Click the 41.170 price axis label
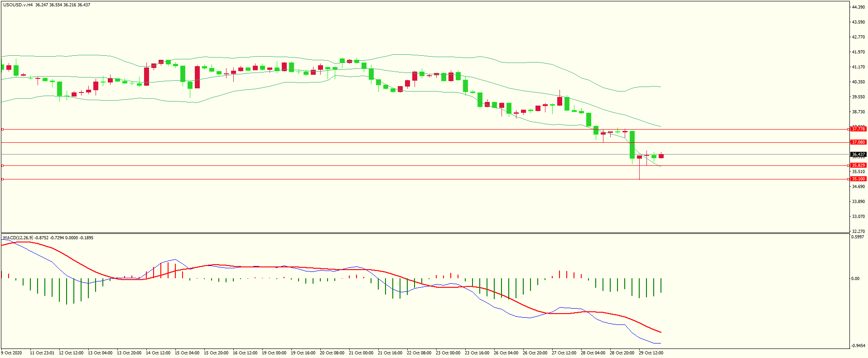868x358 pixels. tap(858, 67)
